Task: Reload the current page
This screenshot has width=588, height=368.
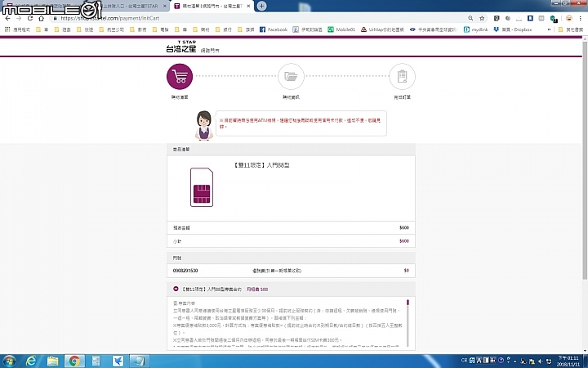Action: (x=30, y=18)
